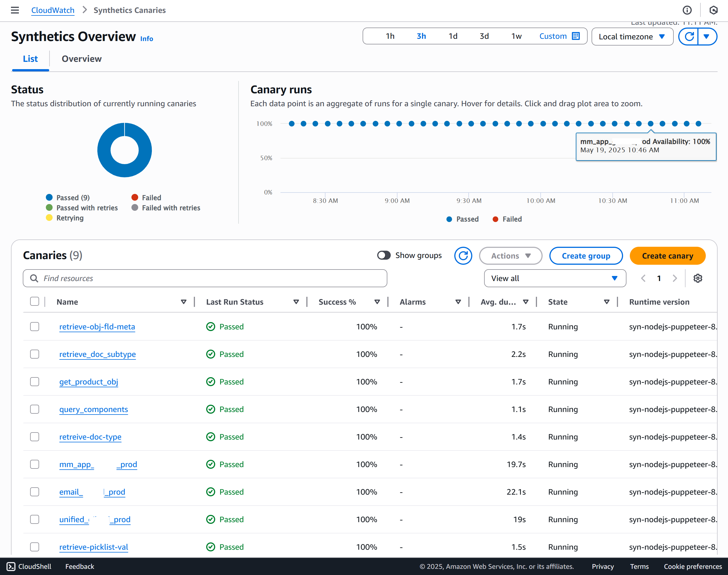This screenshot has height=575, width=728.
Task: Refresh the Synthetics Overview data
Action: pos(689,36)
